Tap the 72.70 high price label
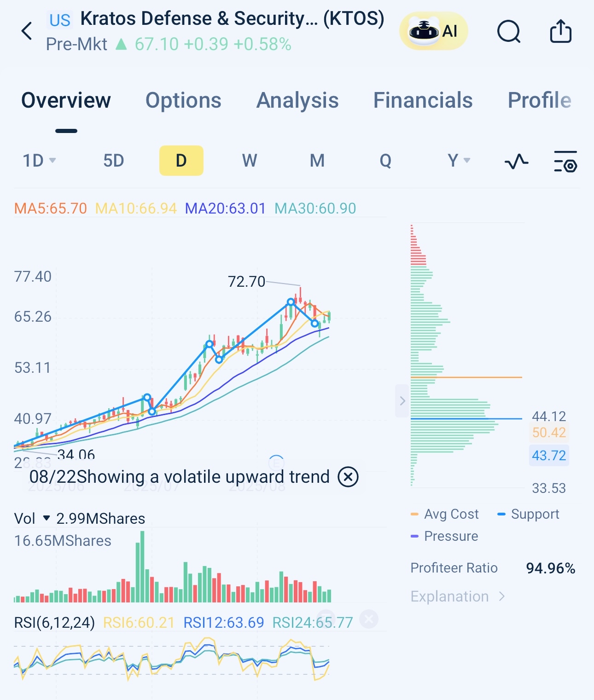 246,281
